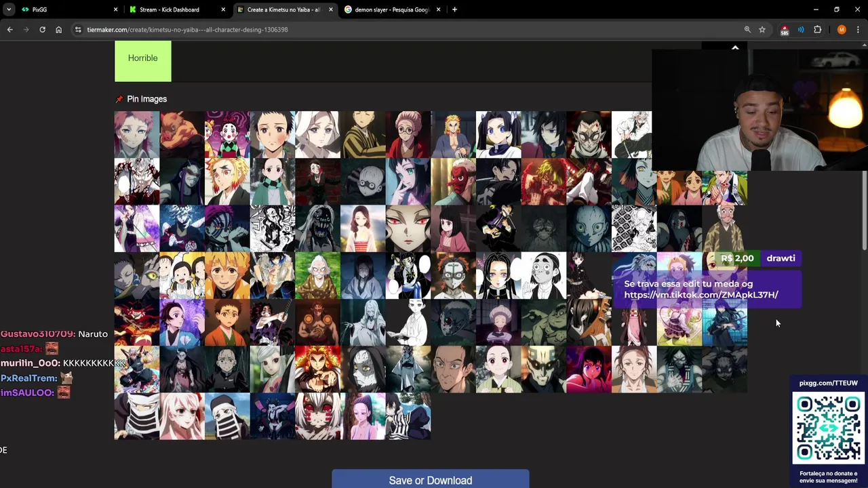Choose the woman with red eyes close-up
Viewport: 868px width, 488px height.
point(408,229)
